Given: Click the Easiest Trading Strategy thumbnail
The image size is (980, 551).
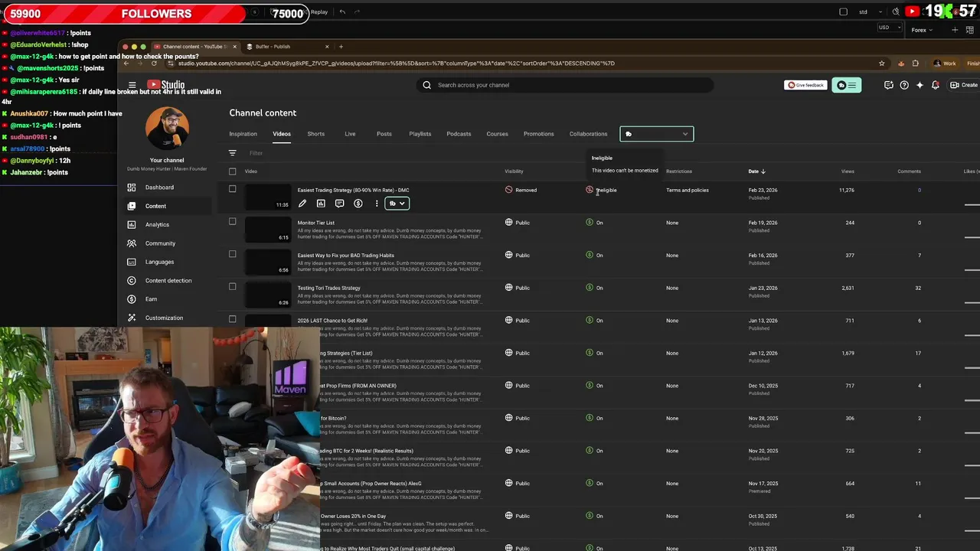Looking at the screenshot, I should [x=268, y=197].
